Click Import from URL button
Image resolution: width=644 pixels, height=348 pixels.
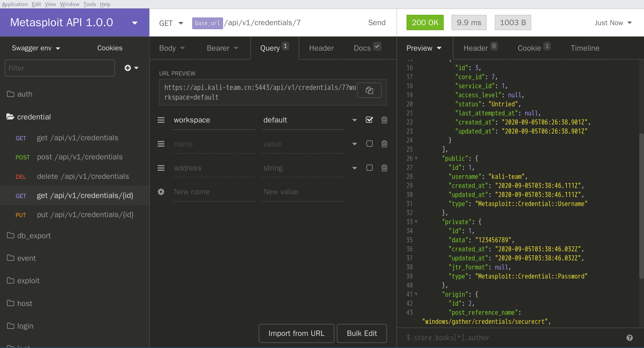[296, 333]
